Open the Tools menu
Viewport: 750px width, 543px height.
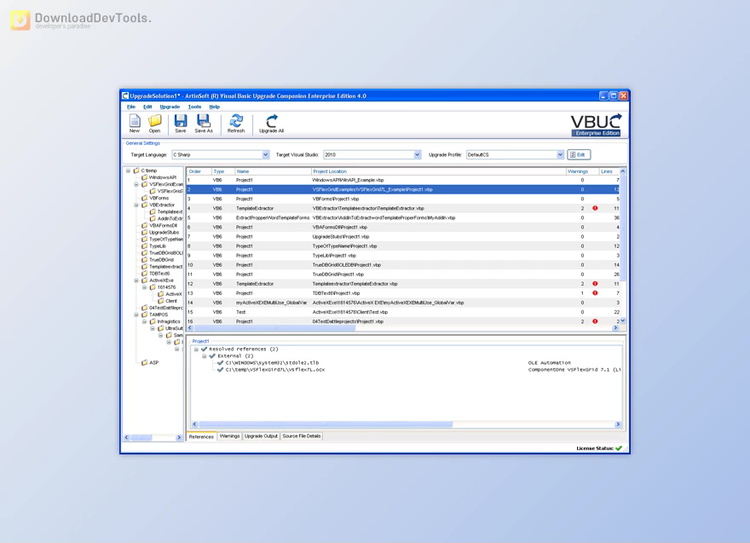coord(195,107)
